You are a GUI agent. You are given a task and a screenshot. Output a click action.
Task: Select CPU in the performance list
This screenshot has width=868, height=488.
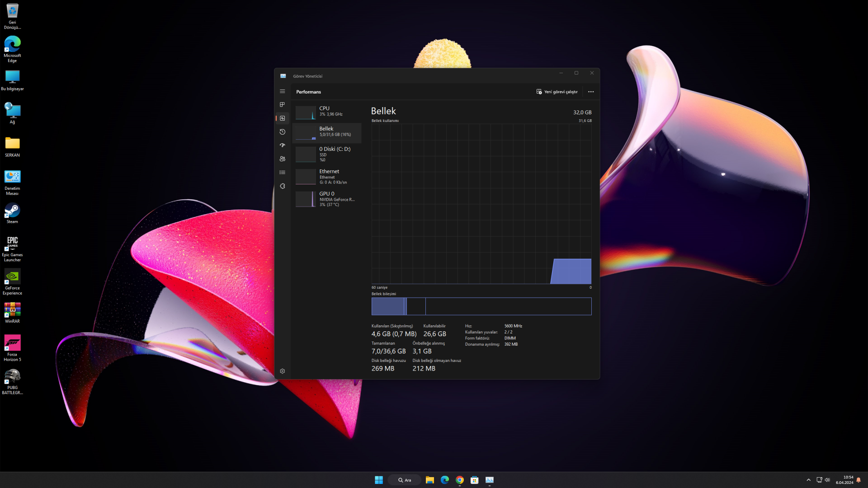327,112
